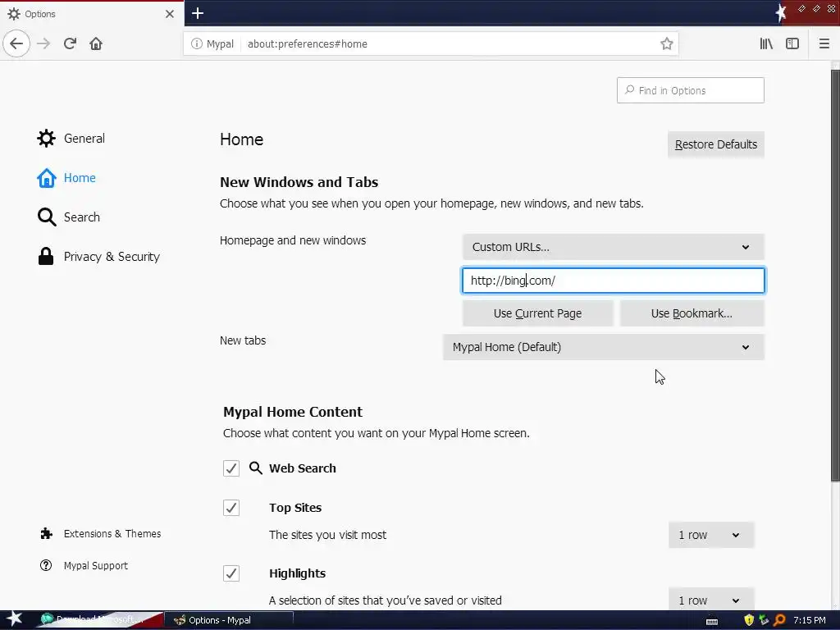Go back with the Back arrow
This screenshot has height=630, width=840.
16,43
